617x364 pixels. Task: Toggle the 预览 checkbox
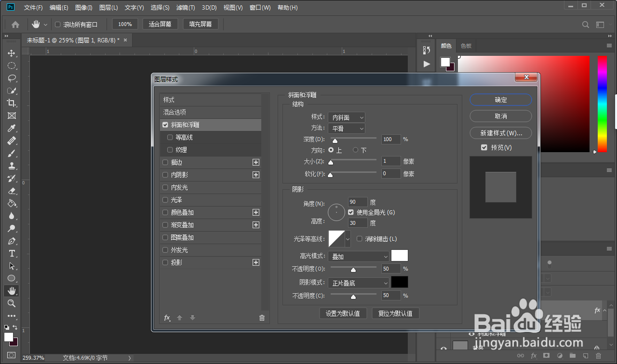point(484,147)
